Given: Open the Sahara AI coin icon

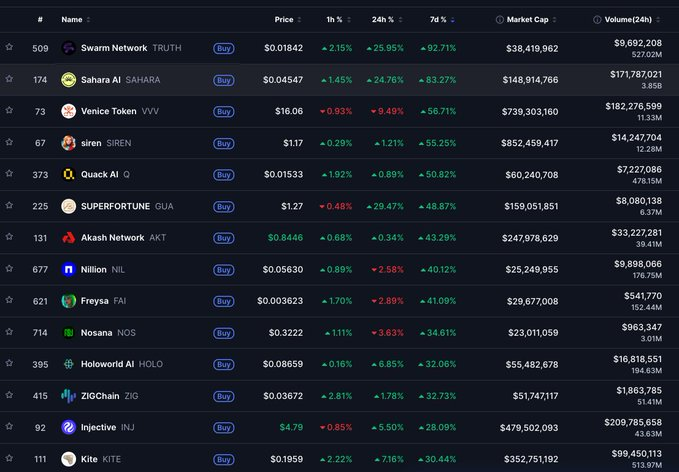Looking at the screenshot, I should (x=68, y=80).
